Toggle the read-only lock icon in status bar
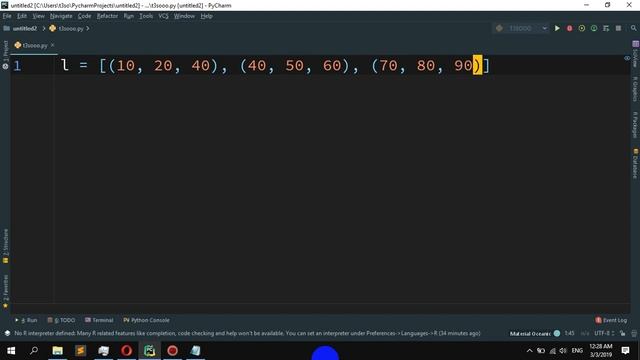This screenshot has height=360, width=640. [x=622, y=333]
